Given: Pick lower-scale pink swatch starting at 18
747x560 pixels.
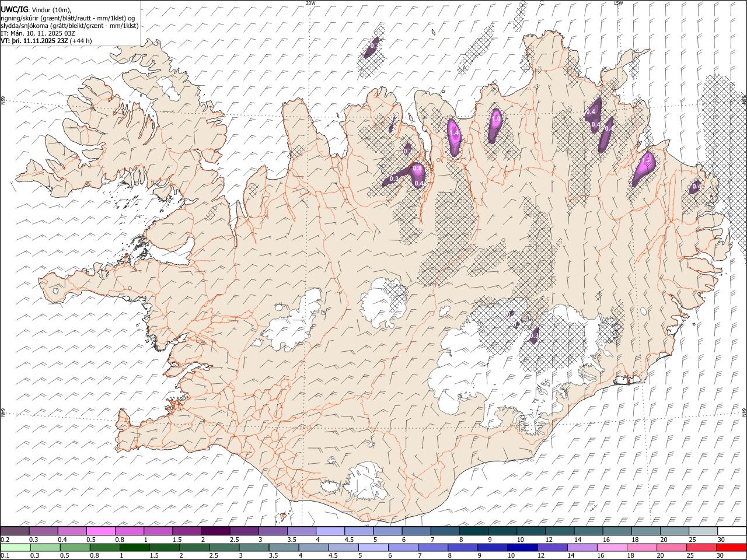Looking at the screenshot, I should click(x=642, y=547).
